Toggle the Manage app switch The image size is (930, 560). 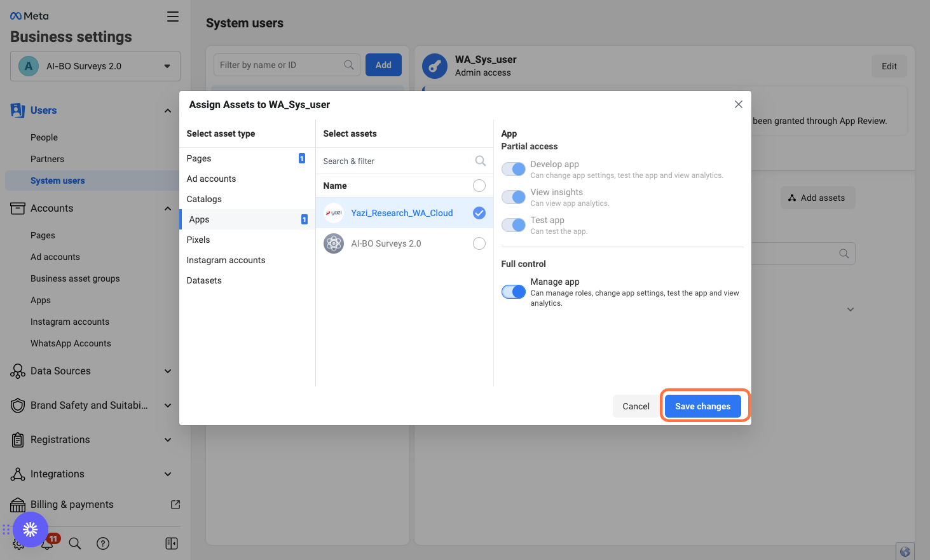(514, 292)
